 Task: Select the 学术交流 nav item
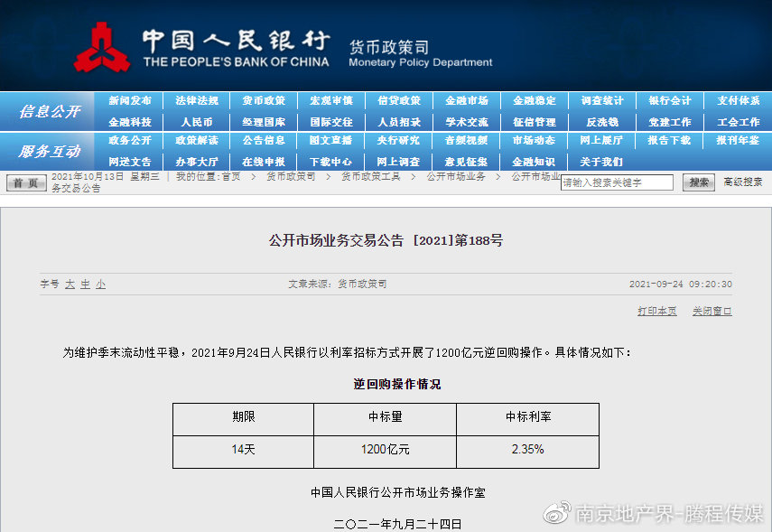point(466,122)
